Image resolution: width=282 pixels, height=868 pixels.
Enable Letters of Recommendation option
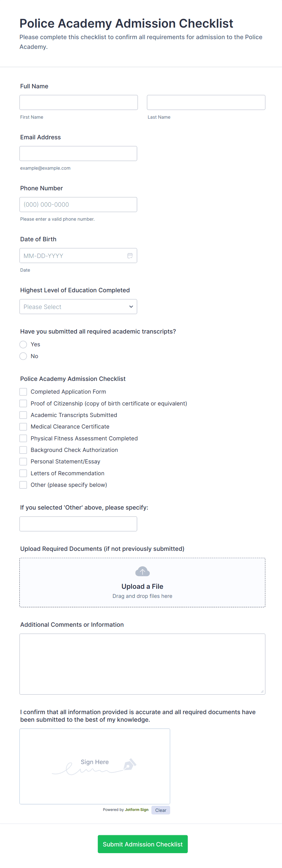[23, 473]
